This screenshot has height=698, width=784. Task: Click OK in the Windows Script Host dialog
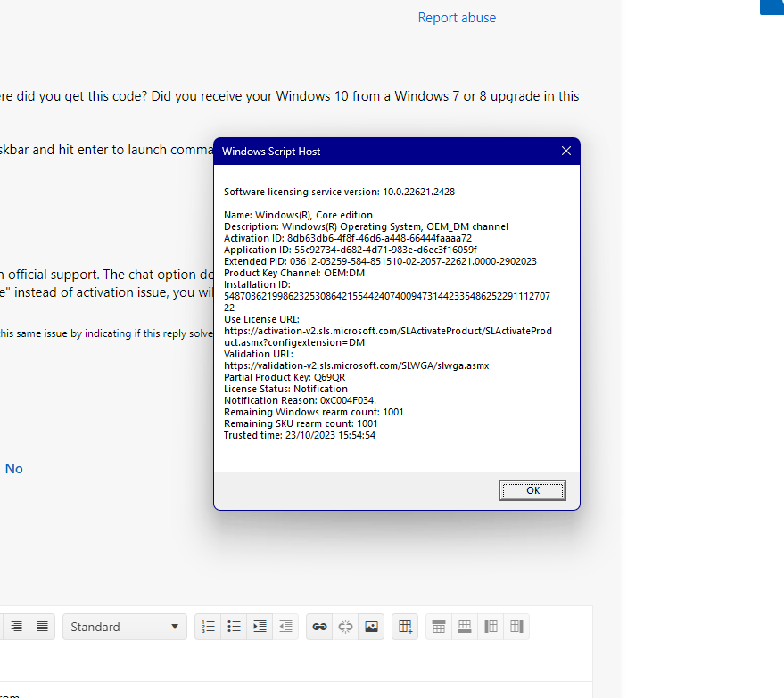tap(532, 490)
